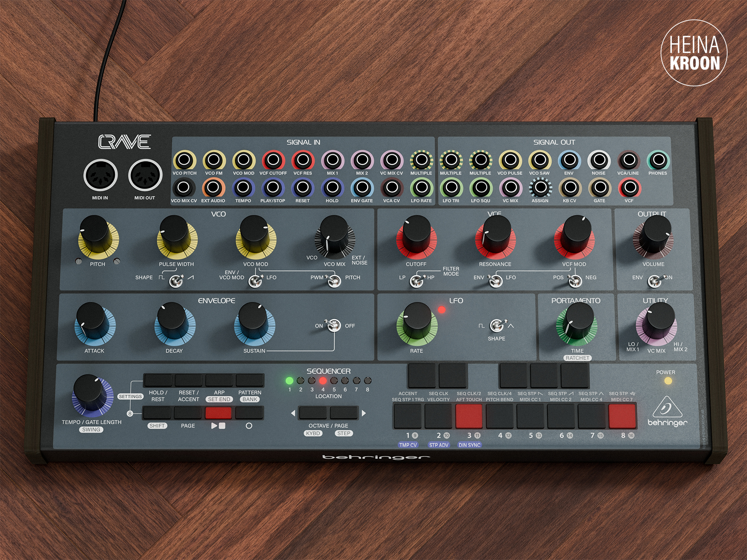747x560 pixels.
Task: Click the ASSIGN output jack
Action: (x=540, y=188)
